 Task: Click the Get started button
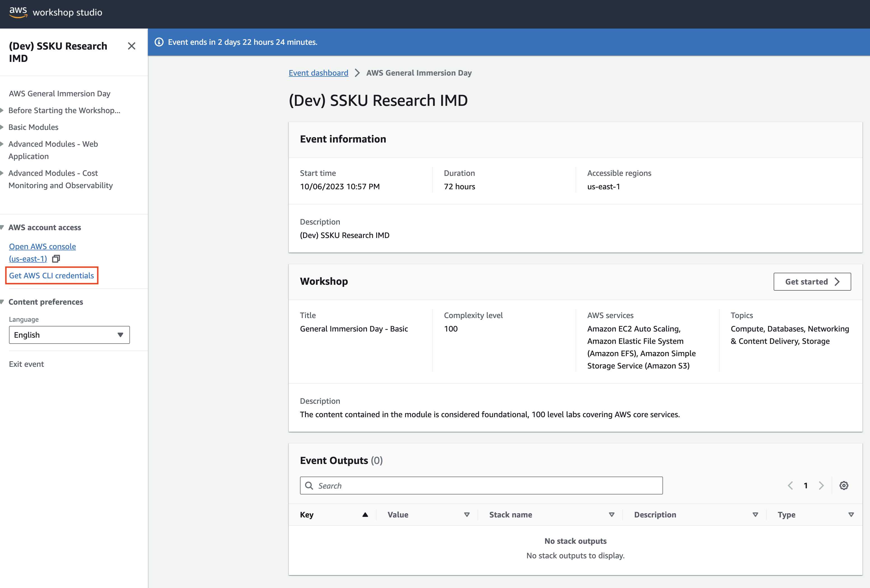(x=812, y=281)
